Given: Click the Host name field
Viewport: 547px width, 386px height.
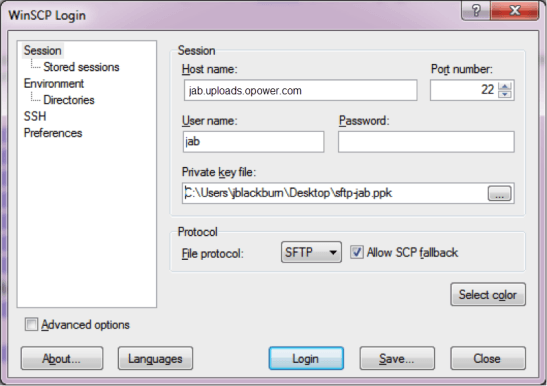Looking at the screenshot, I should pyautogui.click(x=300, y=90).
